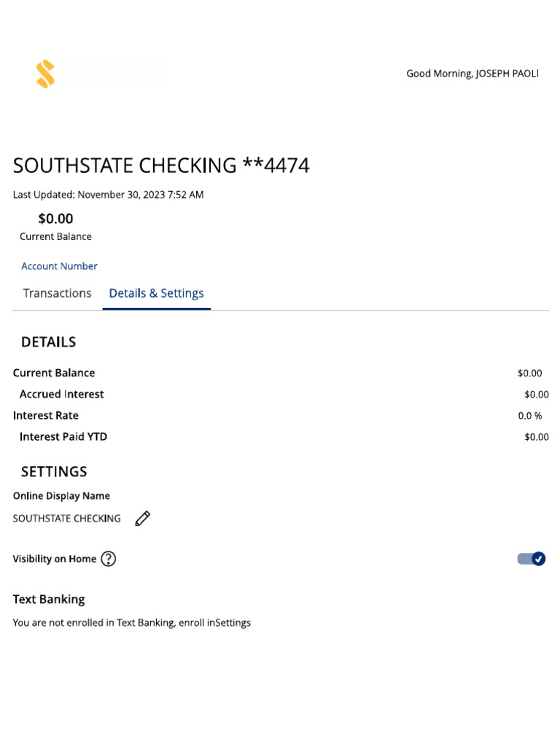
Task: Click the SETTINGS section heading
Action: point(54,471)
